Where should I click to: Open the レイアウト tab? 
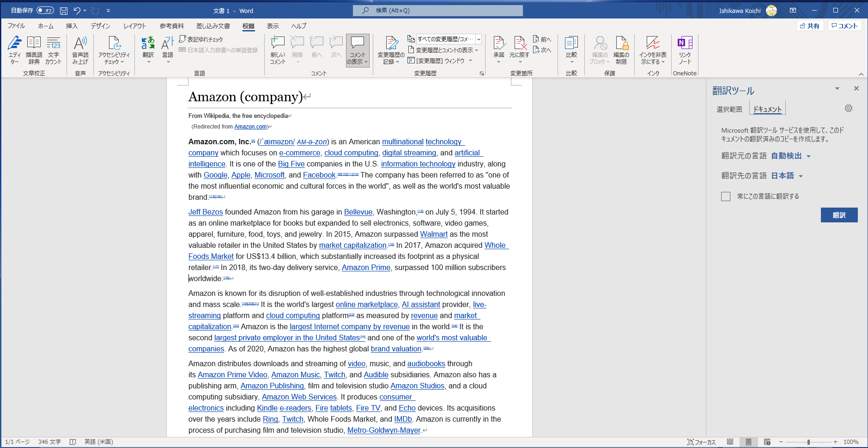(135, 26)
